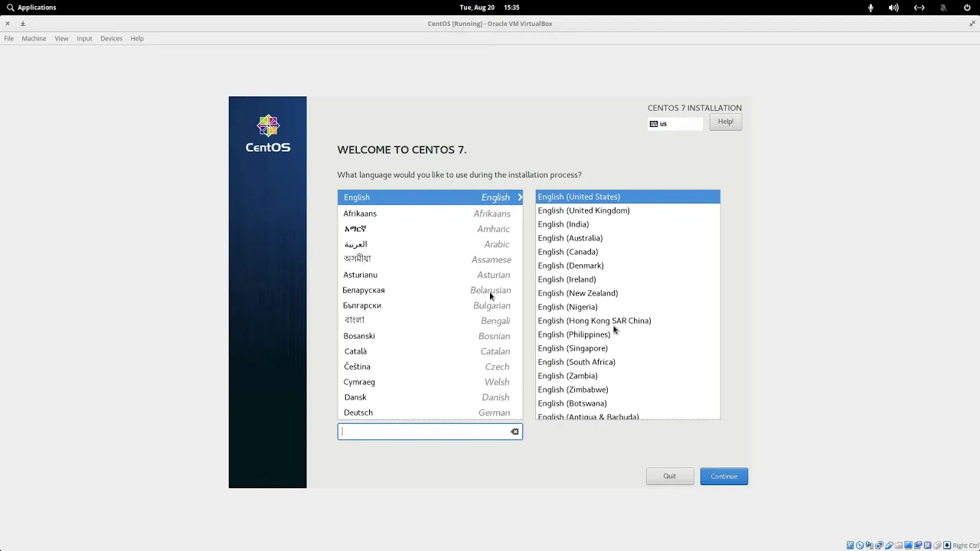Viewport: 980px width, 551px height.
Task: Click the network connection icon in panel
Action: click(919, 8)
